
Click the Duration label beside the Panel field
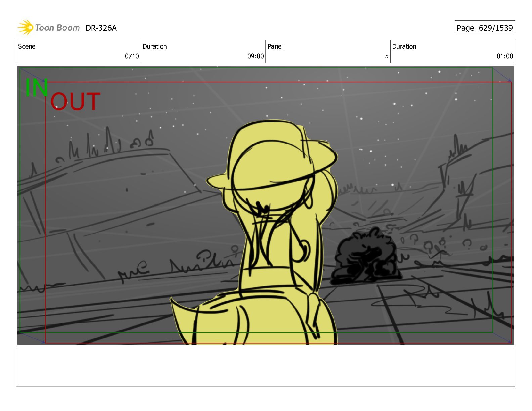404,46
